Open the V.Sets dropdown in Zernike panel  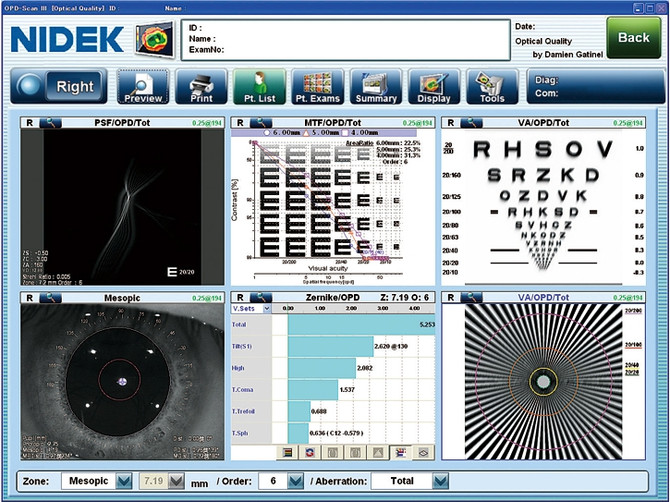point(259,309)
